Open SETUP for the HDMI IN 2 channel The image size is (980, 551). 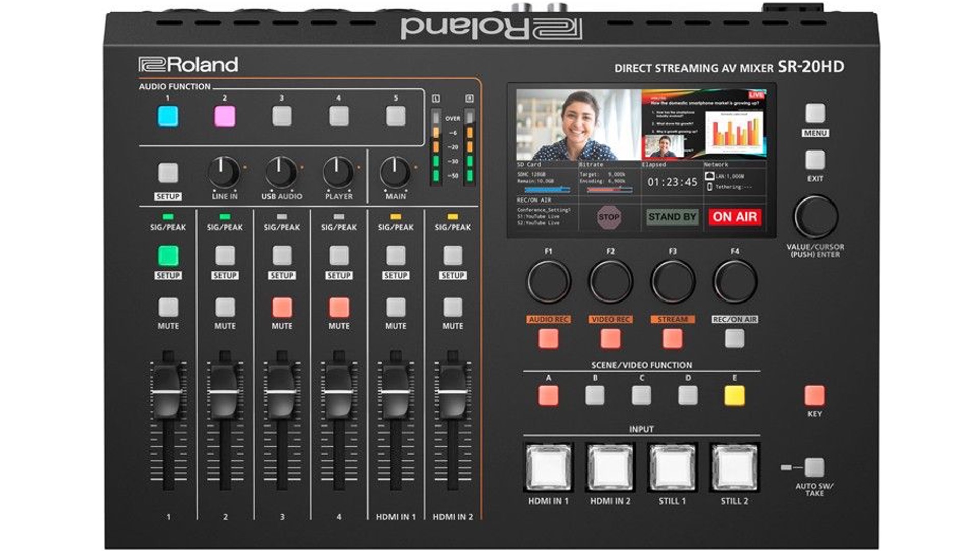[453, 256]
